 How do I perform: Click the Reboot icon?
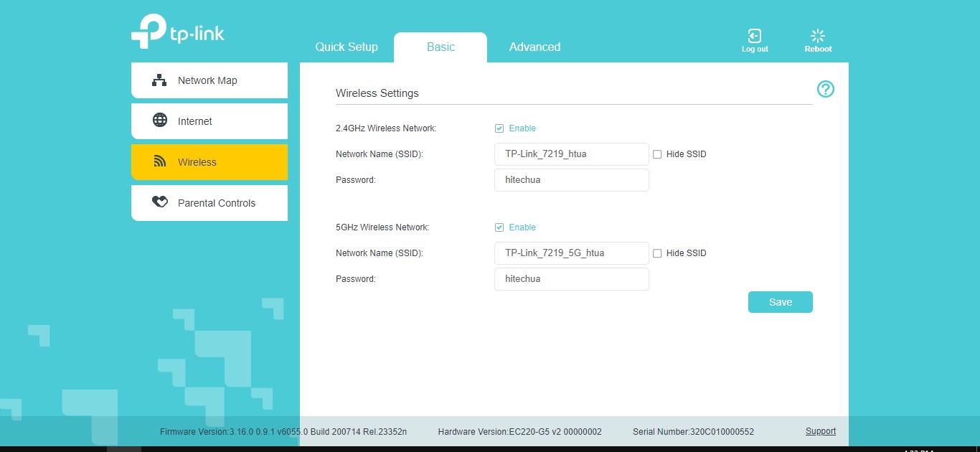point(817,36)
